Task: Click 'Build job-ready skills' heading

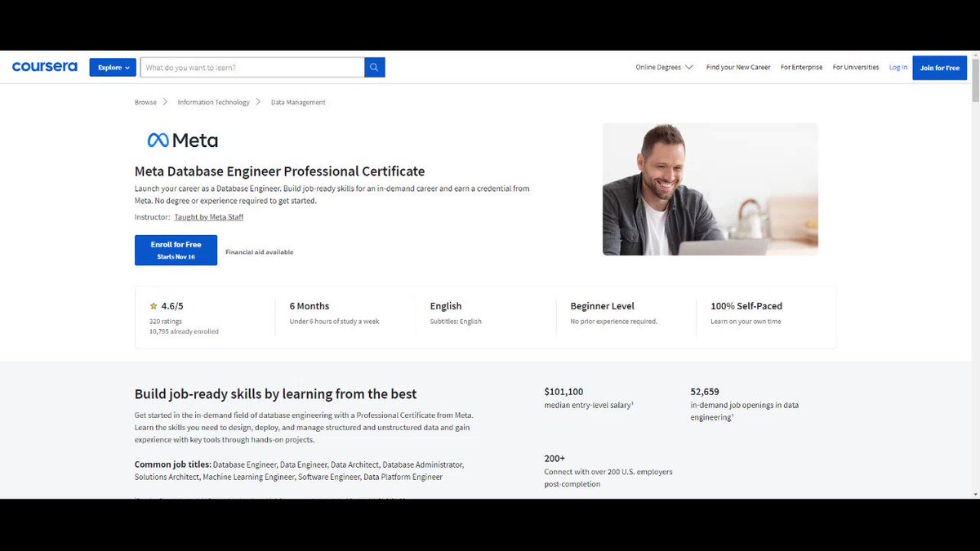Action: (x=275, y=394)
